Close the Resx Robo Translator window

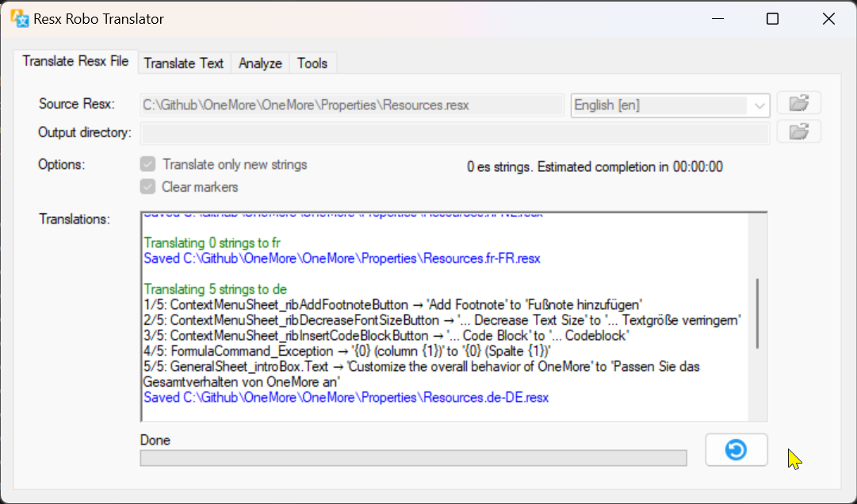(828, 18)
